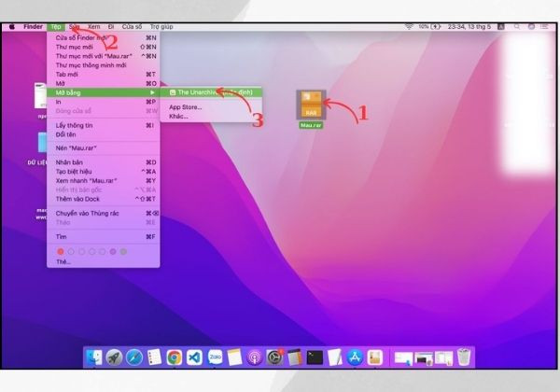Launch Launchpad from the Dock
Screen dimensions: 560x392
point(114,357)
